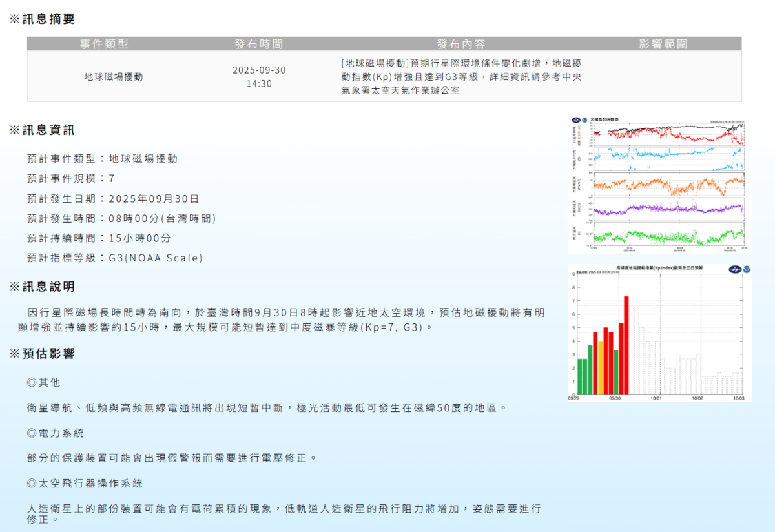Select the '預計發生日期：2025年09月30日' line
This screenshot has height=532, width=775.
pyautogui.click(x=114, y=198)
